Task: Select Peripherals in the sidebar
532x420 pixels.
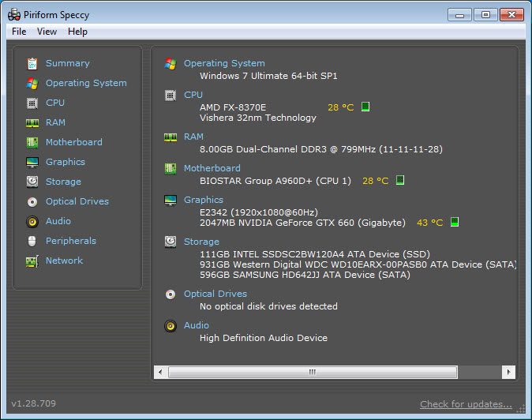Action: [71, 241]
